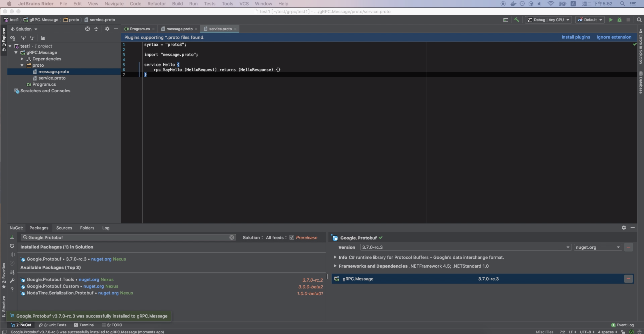Open the Terminal tool window

tap(84, 325)
